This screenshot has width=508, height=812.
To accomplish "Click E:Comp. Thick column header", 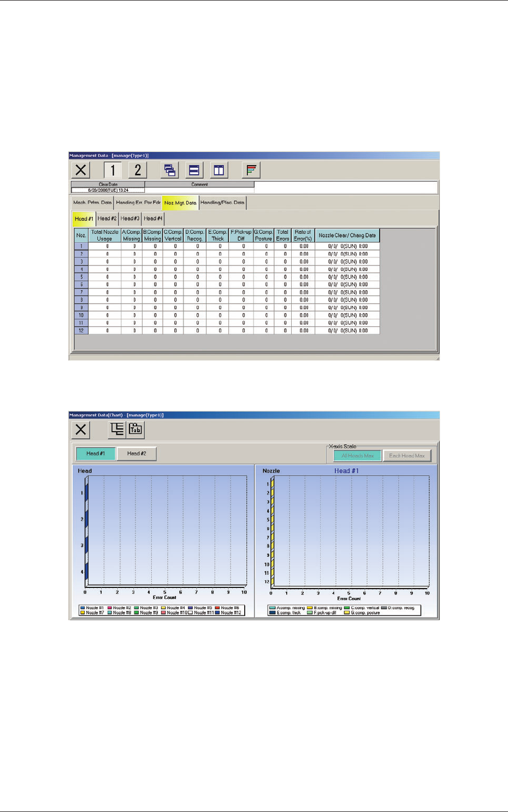I will (x=217, y=236).
